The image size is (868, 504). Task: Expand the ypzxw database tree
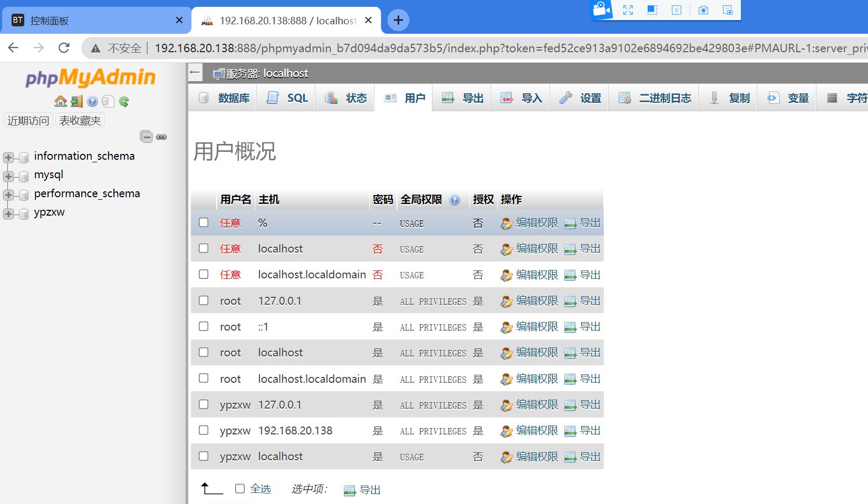click(x=8, y=214)
